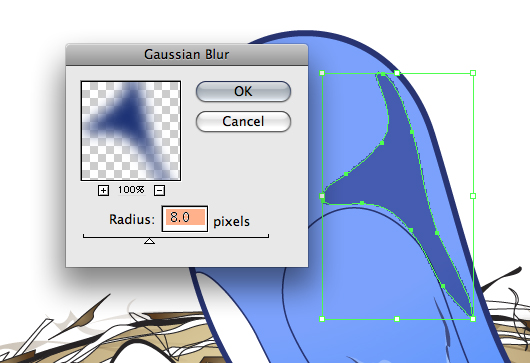
Task: Select the Radius input field showing 8.0
Action: tap(185, 219)
